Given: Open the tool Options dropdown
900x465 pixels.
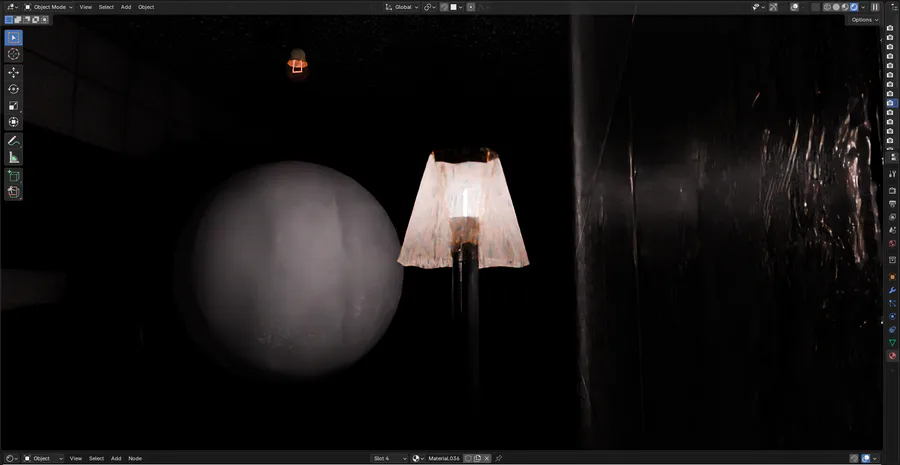Looking at the screenshot, I should tap(864, 20).
